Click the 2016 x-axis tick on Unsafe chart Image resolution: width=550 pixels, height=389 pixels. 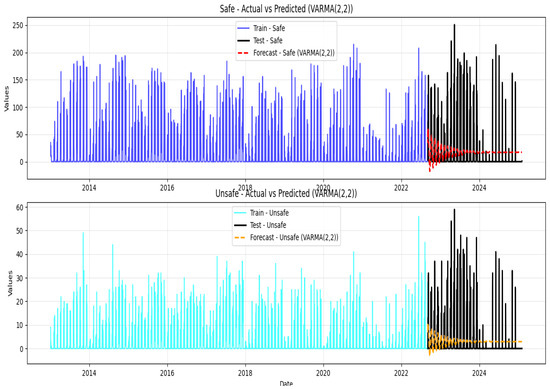[x=167, y=373]
